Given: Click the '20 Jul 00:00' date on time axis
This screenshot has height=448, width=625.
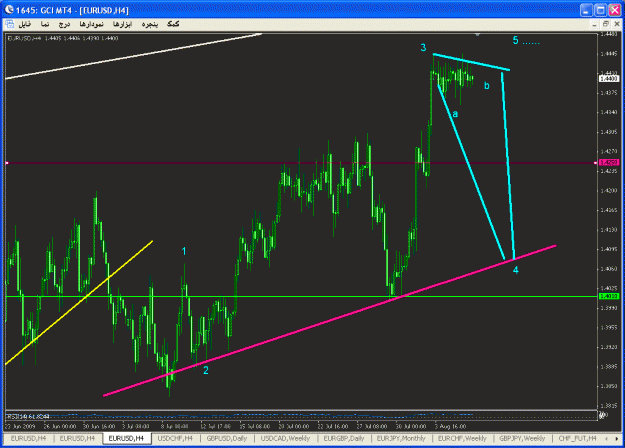Looking at the screenshot, I should pos(294,426).
